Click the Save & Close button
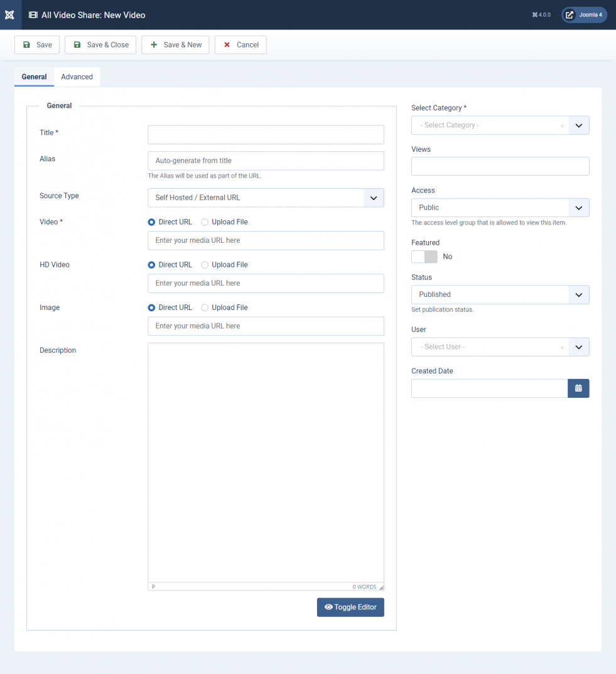The width and height of the screenshot is (616, 674). click(x=100, y=45)
